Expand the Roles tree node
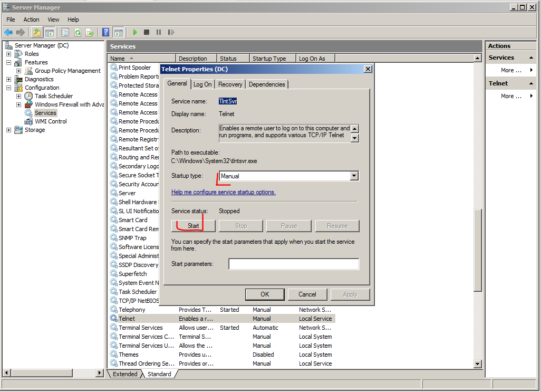 click(x=8, y=54)
